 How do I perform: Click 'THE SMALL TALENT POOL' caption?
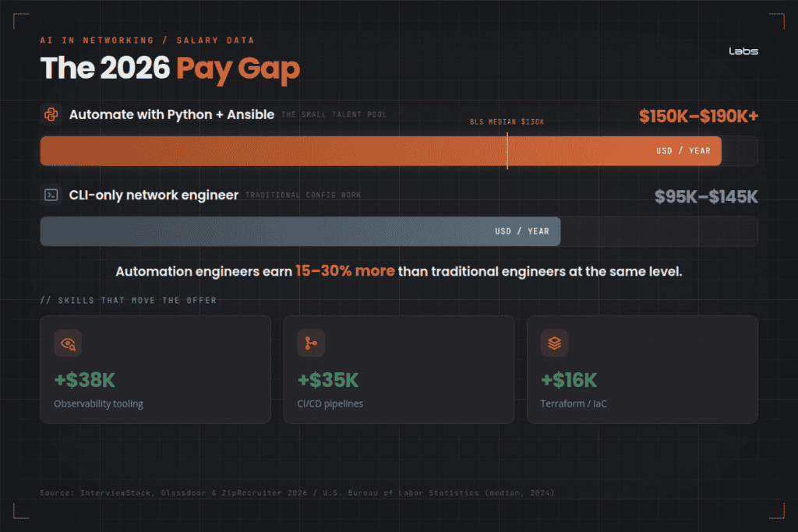click(x=334, y=115)
